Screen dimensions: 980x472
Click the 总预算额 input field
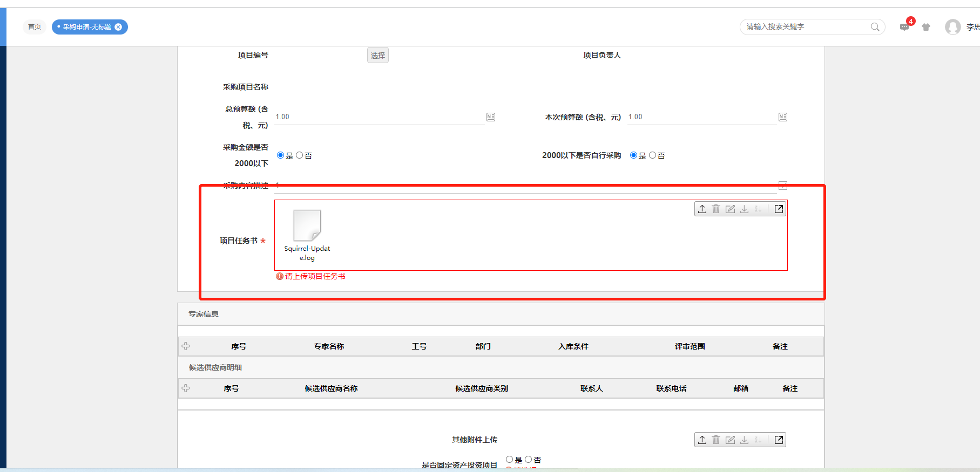point(379,117)
